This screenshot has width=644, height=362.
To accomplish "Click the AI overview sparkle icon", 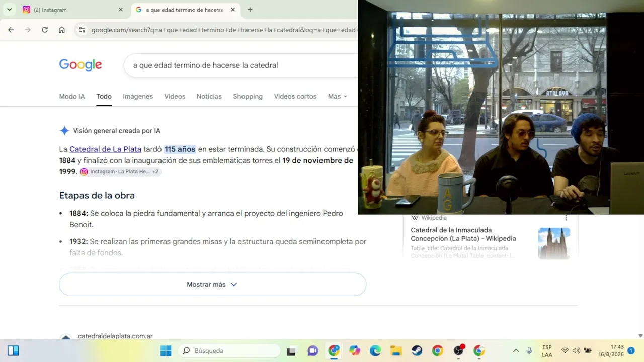I will [64, 131].
